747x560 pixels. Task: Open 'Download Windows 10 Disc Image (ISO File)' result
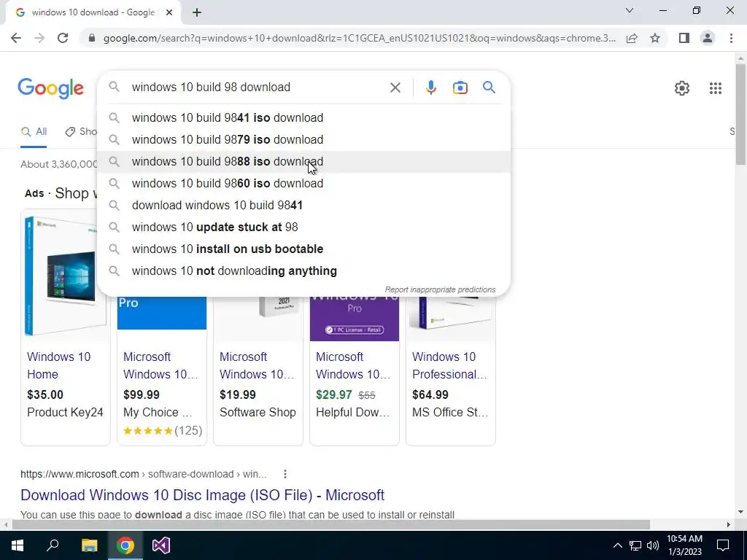coord(203,495)
